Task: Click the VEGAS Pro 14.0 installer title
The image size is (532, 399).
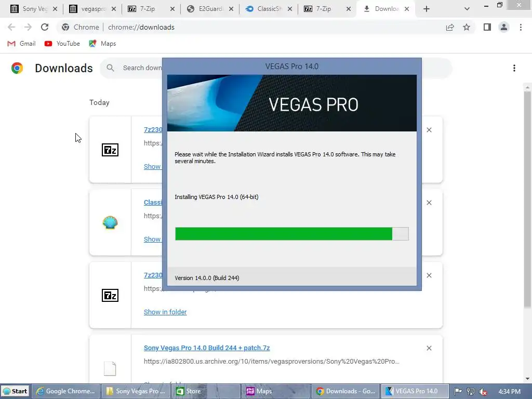Action: point(292,66)
